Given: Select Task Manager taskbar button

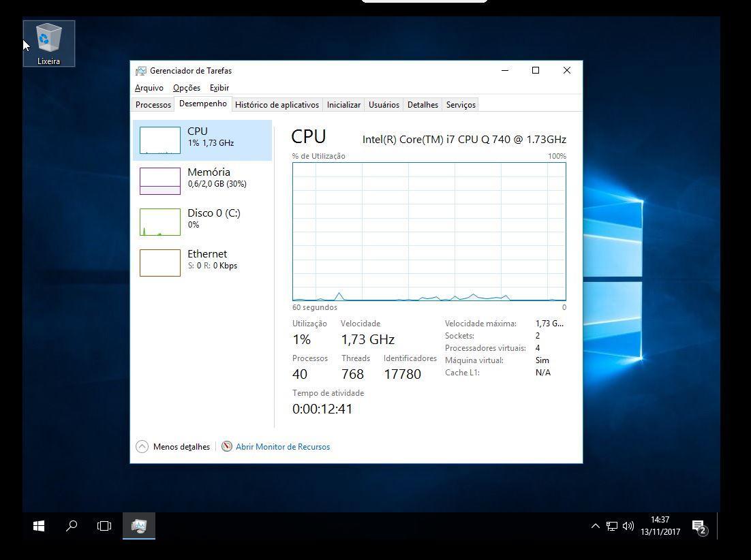Looking at the screenshot, I should [139, 526].
